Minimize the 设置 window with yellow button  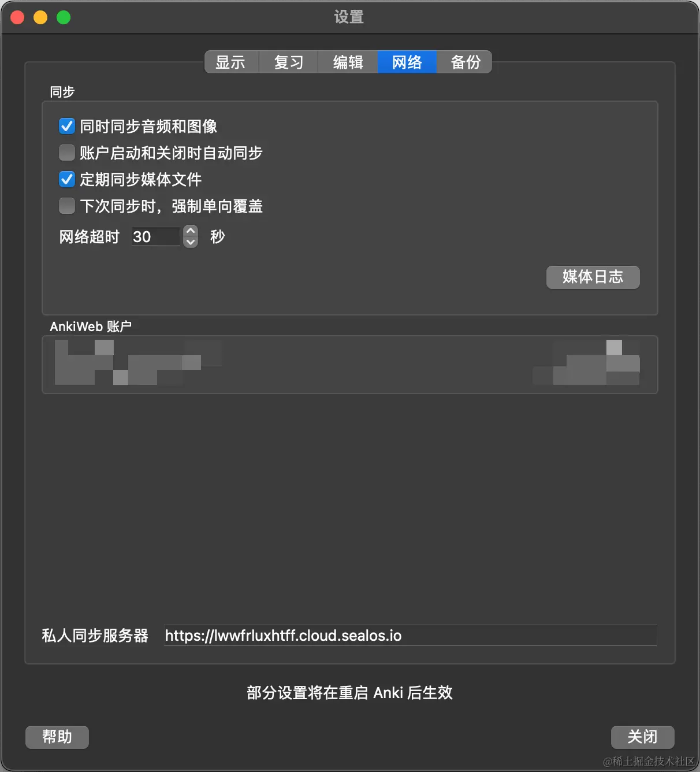[x=40, y=17]
